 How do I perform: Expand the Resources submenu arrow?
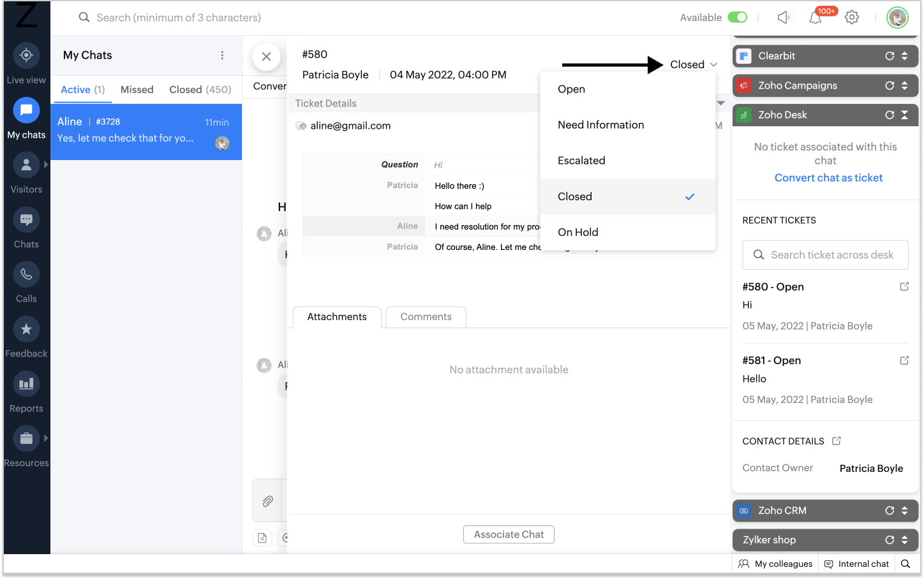pos(46,438)
